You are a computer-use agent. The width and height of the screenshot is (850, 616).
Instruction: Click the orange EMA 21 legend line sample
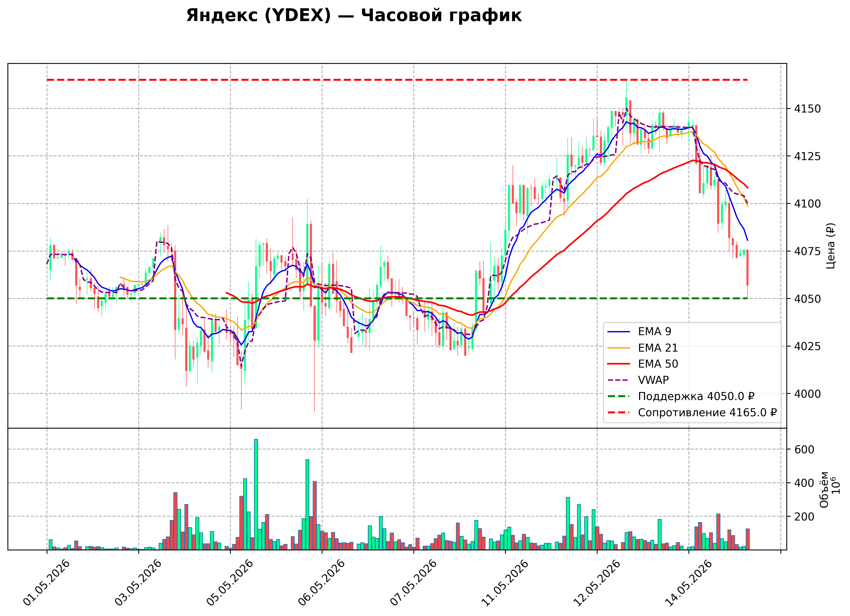coord(619,348)
